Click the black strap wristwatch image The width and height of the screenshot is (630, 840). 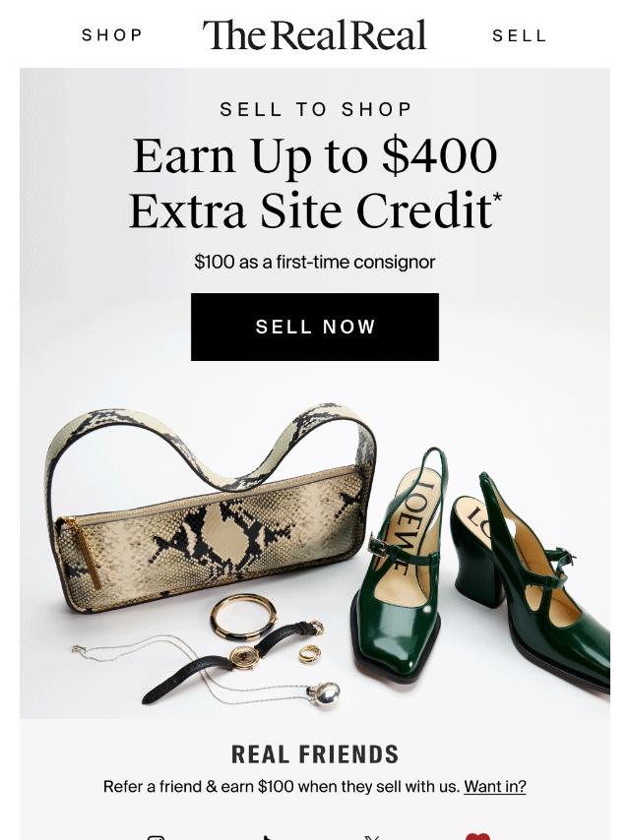[x=233, y=660]
